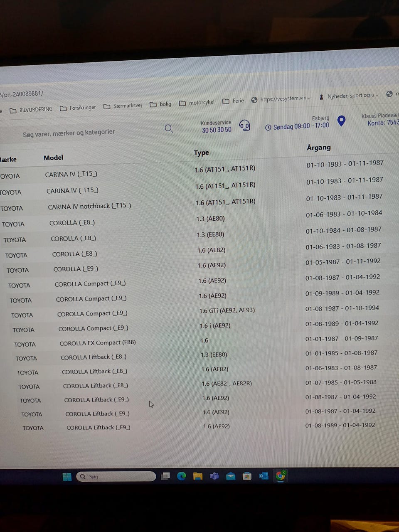Open the Mail app from the taskbar
The height and width of the screenshot is (532, 399).
click(x=231, y=476)
